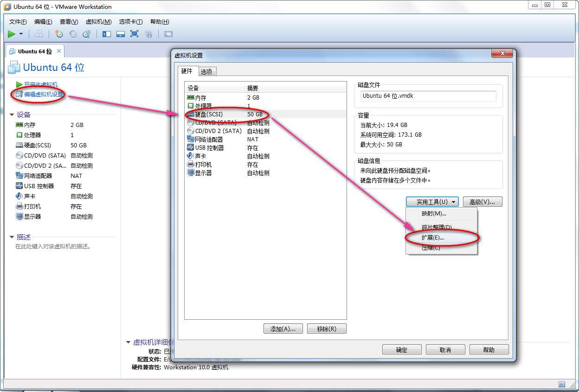Toggle the library sidebar view icon
This screenshot has width=579, height=392.
click(107, 34)
